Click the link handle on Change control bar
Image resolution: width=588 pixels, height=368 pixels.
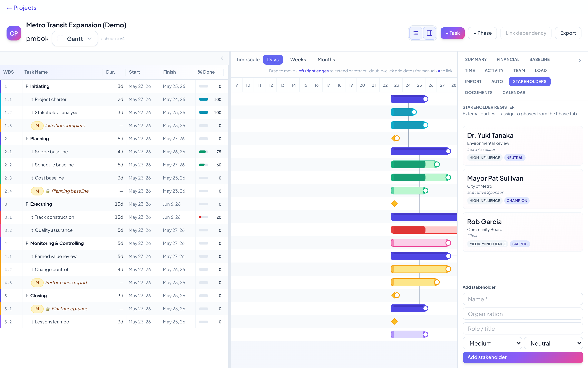[x=437, y=282]
